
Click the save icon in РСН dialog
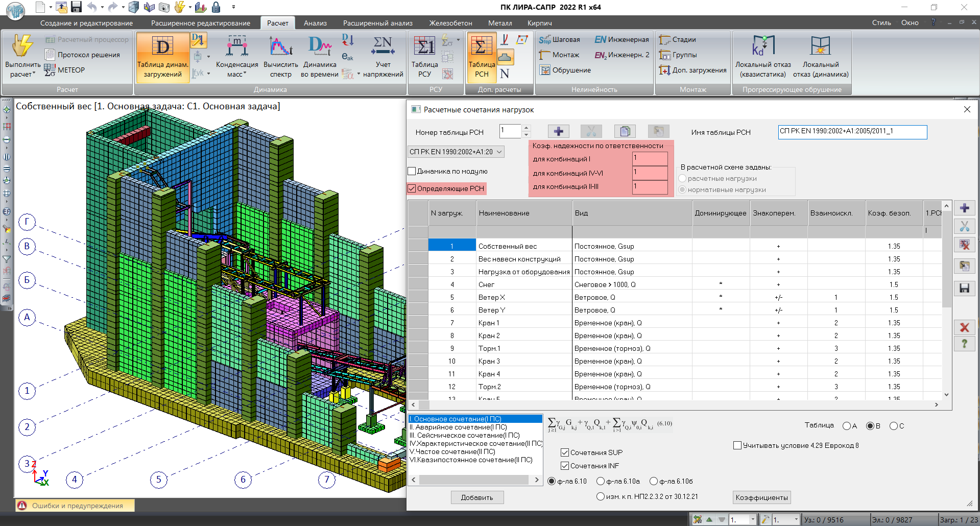[x=964, y=289]
